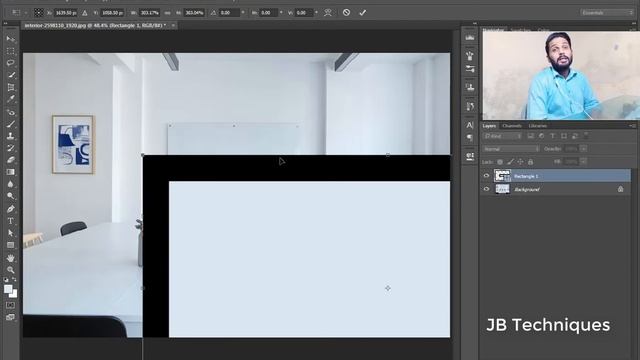
Task: Select the Rectangle shape tool
Action: pyautogui.click(x=11, y=245)
